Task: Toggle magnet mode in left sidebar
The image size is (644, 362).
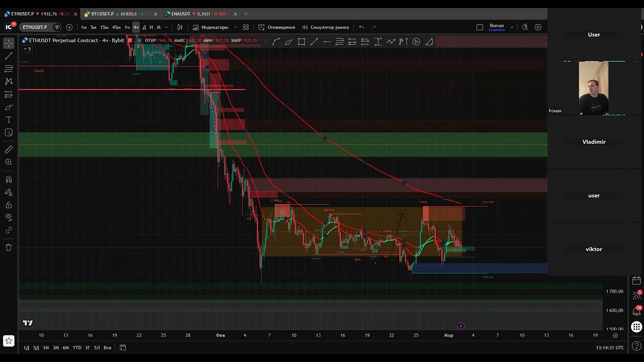Action: (x=9, y=179)
